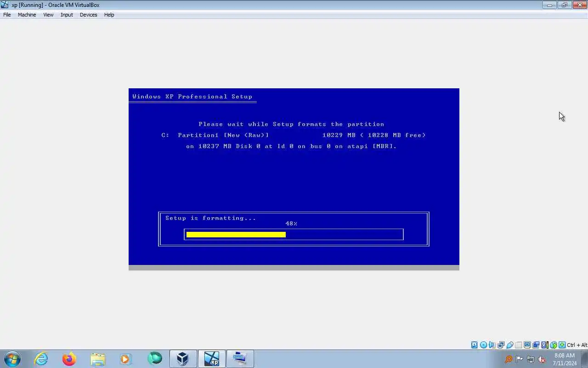The width and height of the screenshot is (588, 368).
Task: Open the Machine menu
Action: [x=27, y=15]
